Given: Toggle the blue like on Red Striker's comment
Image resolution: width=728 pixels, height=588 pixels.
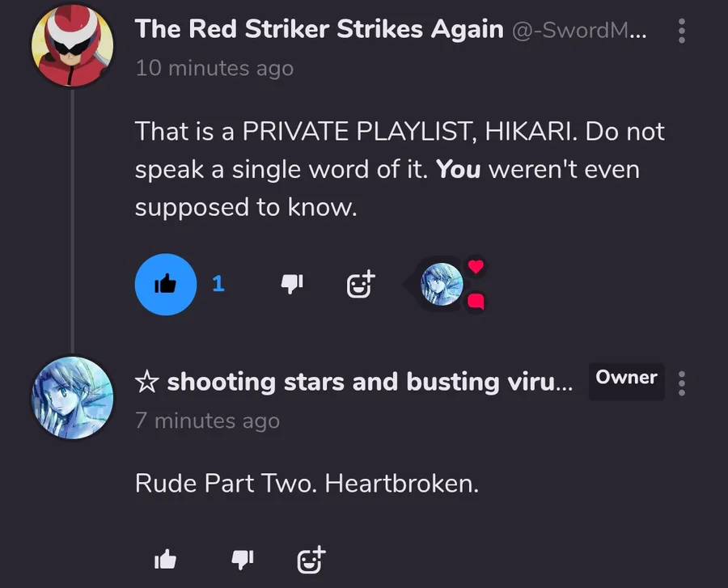Looking at the screenshot, I should pyautogui.click(x=166, y=285).
